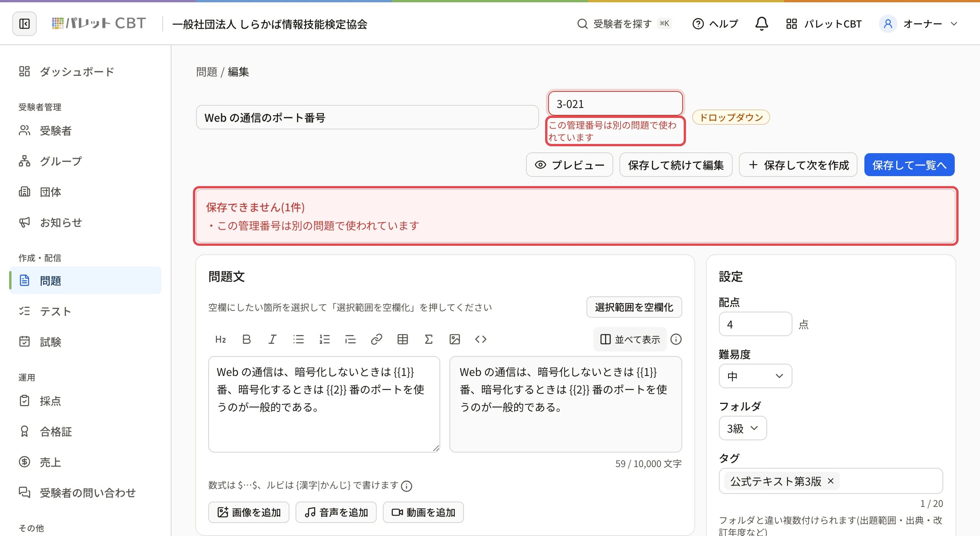
Task: Collapse the sidebar with the panel icon
Action: 24,24
